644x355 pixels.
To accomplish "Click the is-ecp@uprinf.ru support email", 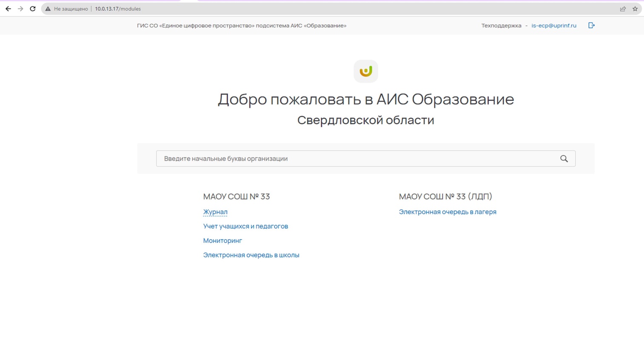I will pyautogui.click(x=554, y=26).
